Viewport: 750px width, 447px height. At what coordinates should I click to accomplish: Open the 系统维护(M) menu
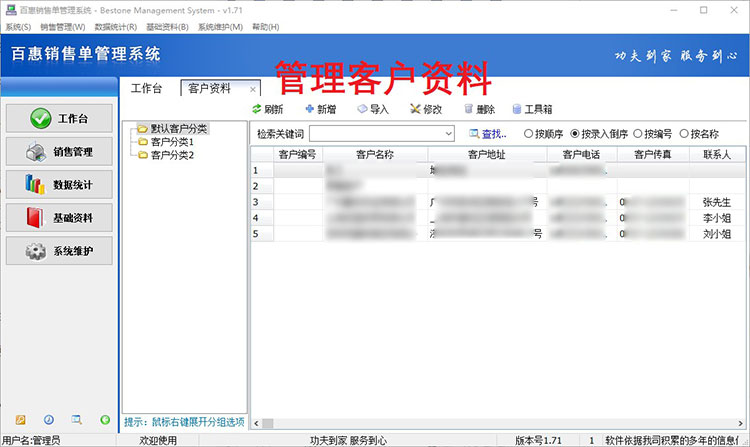(x=221, y=27)
